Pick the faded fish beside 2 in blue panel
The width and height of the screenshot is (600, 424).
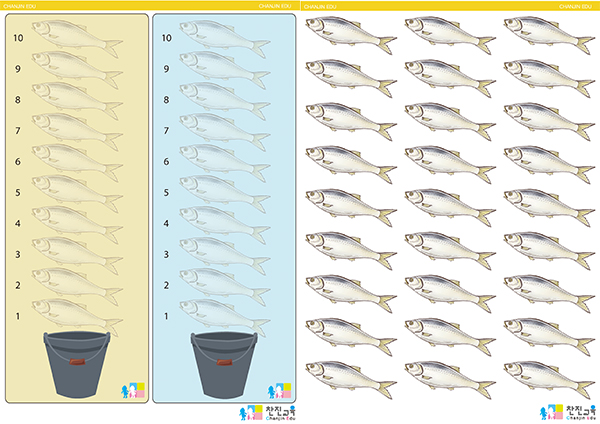225,287
